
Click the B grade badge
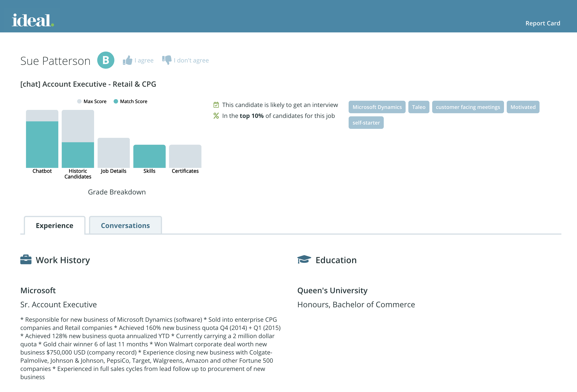click(x=106, y=60)
